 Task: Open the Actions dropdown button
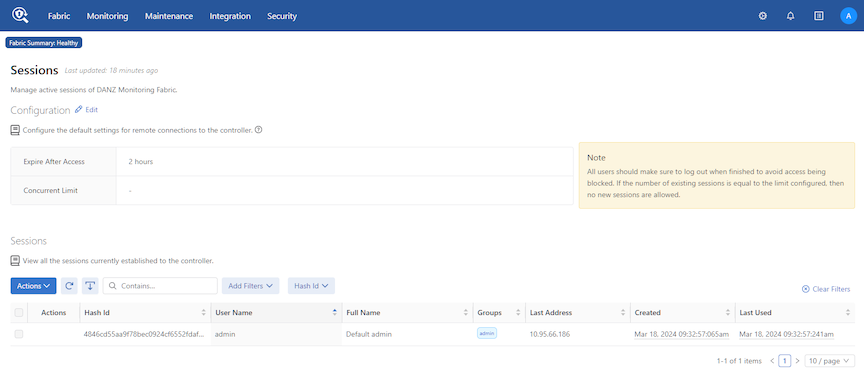[x=33, y=286]
